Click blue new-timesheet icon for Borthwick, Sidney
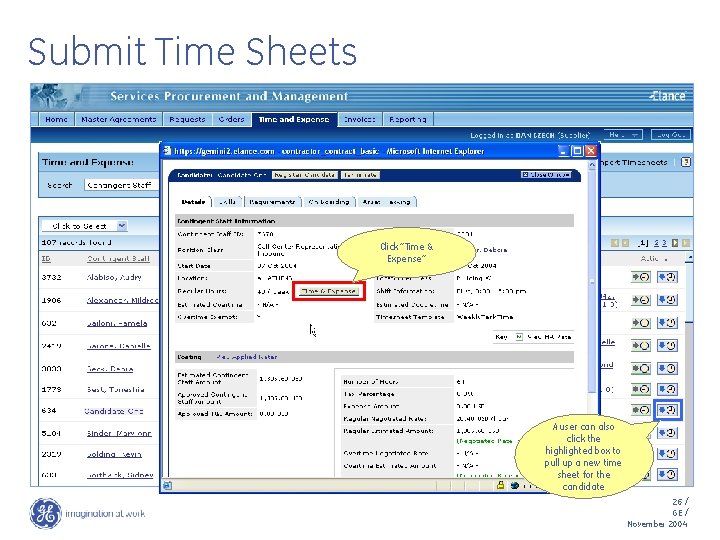The width and height of the screenshot is (720, 540). (667, 474)
